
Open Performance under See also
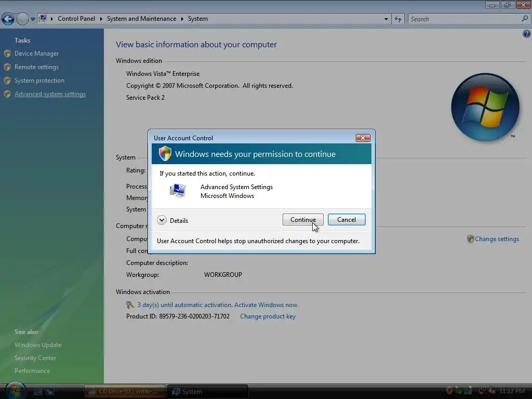(32, 371)
